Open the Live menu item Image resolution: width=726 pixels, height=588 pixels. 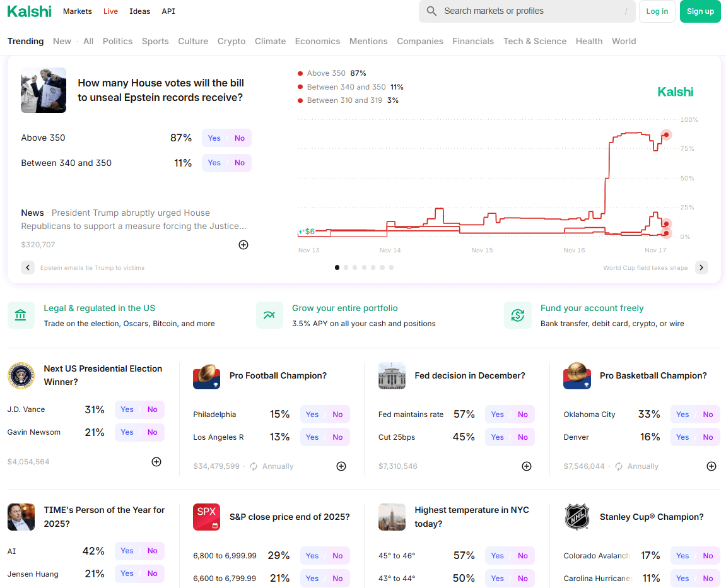click(x=110, y=11)
